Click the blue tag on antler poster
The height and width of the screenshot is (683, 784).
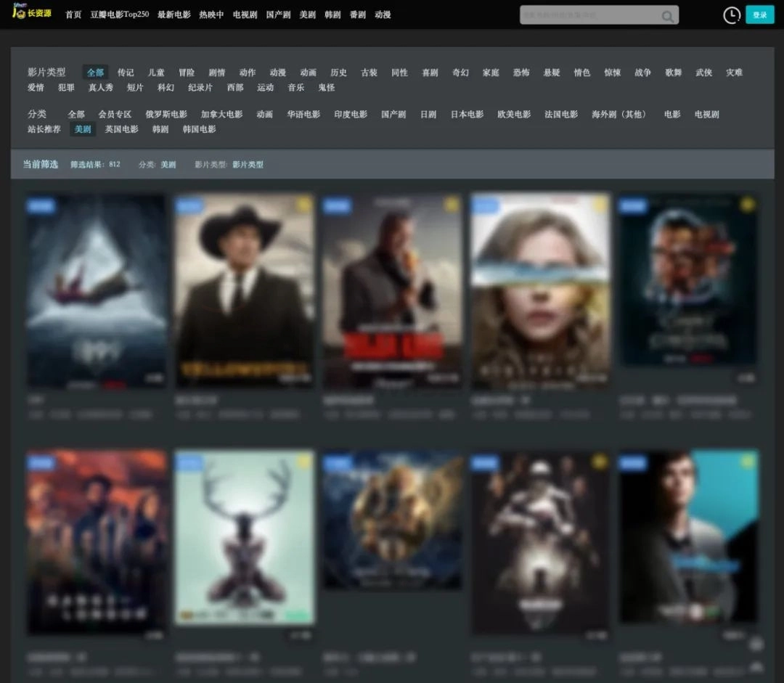coord(190,463)
